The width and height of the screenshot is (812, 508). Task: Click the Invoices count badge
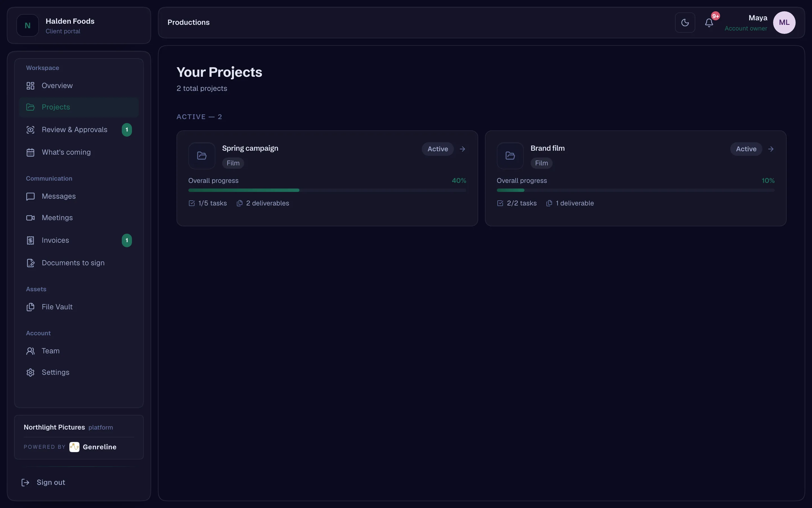[x=127, y=240]
